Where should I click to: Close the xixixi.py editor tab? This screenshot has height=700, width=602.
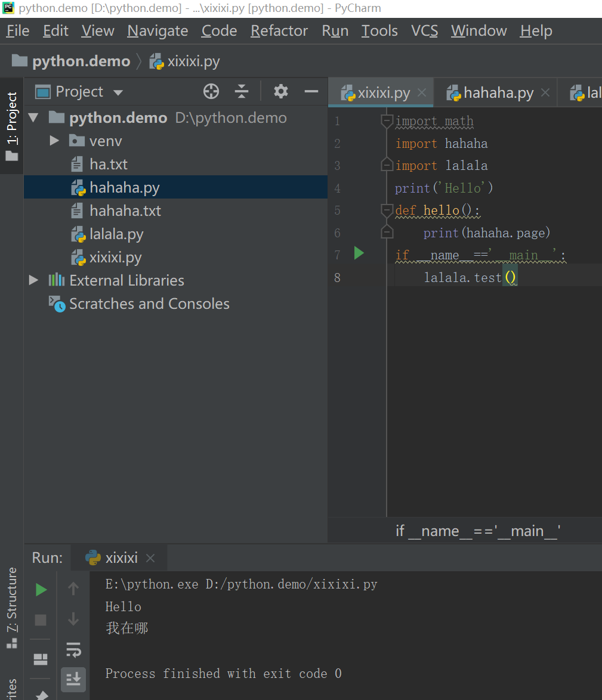[422, 92]
